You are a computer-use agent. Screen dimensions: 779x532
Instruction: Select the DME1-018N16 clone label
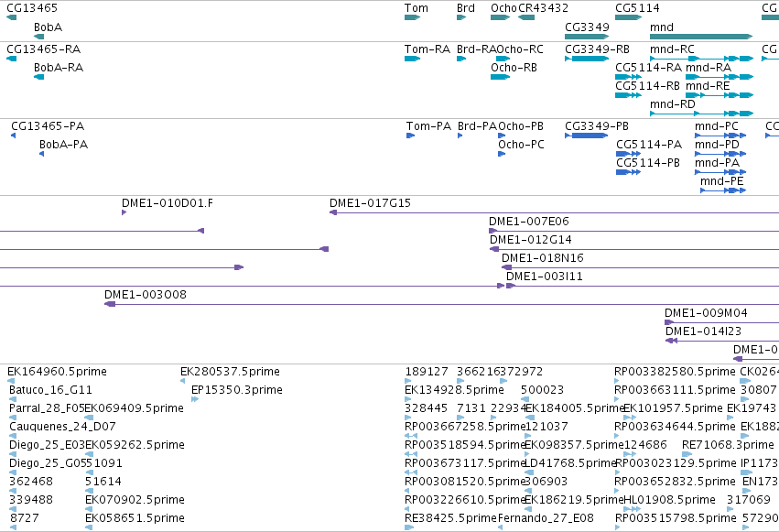point(543,258)
